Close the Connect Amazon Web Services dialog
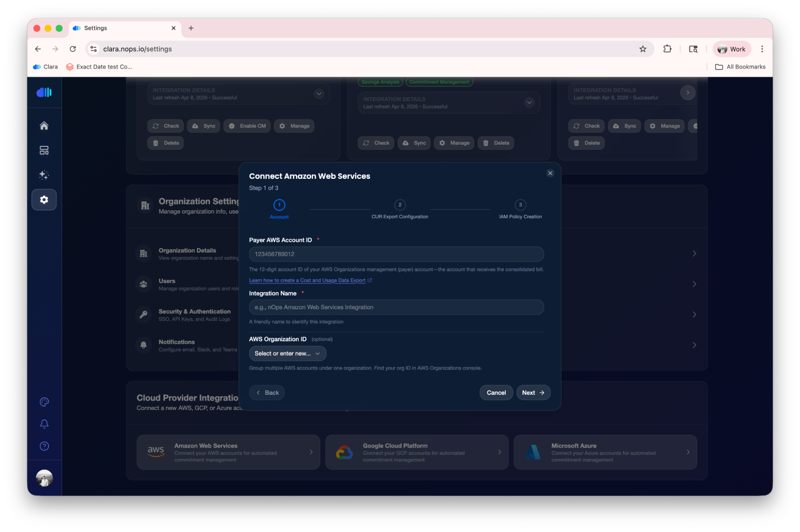Viewport: 800px width, 532px height. click(x=550, y=173)
